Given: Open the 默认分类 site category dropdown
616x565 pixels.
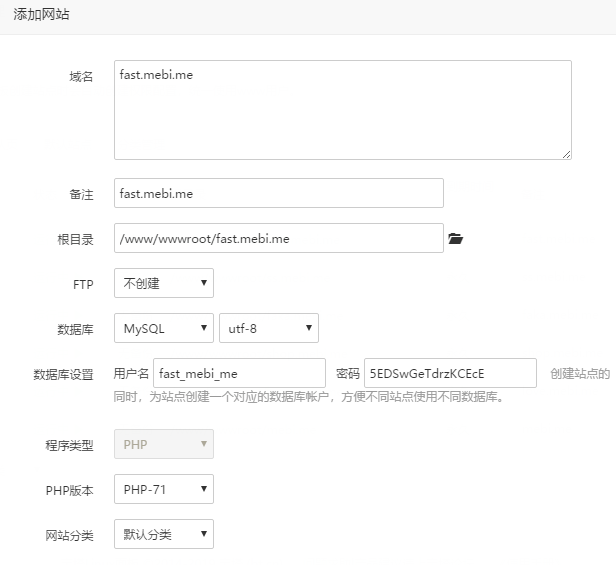Looking at the screenshot, I should point(164,534).
